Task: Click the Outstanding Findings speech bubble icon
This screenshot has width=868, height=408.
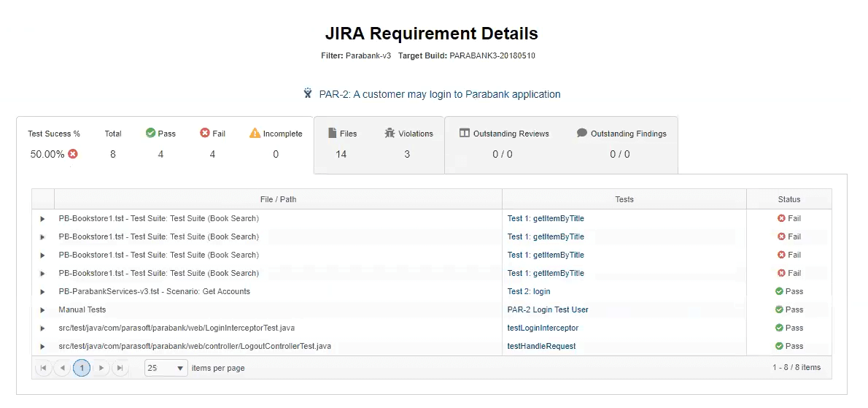Action: (x=581, y=133)
